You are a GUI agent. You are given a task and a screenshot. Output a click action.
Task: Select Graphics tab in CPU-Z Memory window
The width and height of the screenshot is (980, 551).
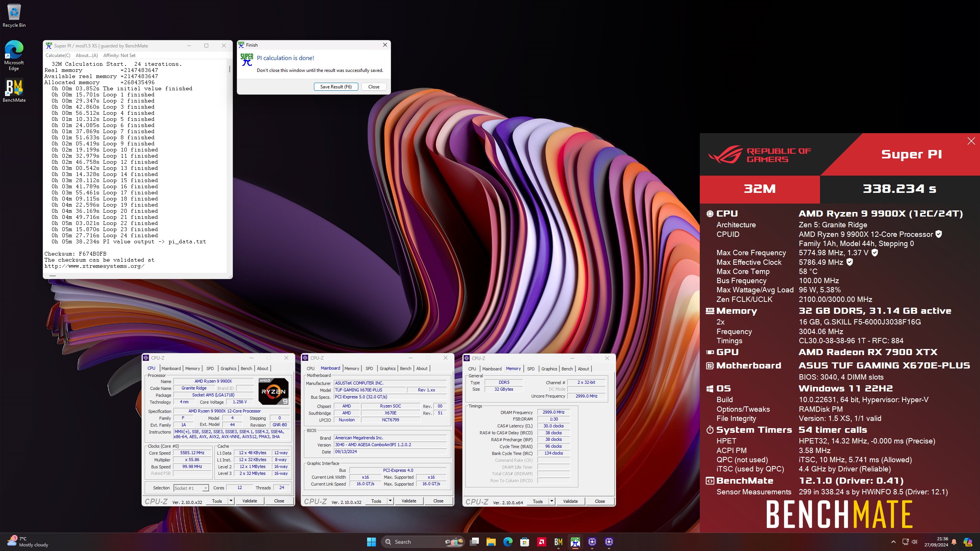click(549, 369)
